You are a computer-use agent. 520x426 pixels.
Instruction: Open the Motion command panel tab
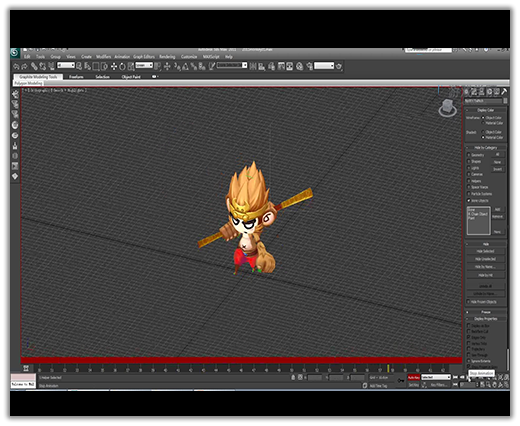point(489,92)
